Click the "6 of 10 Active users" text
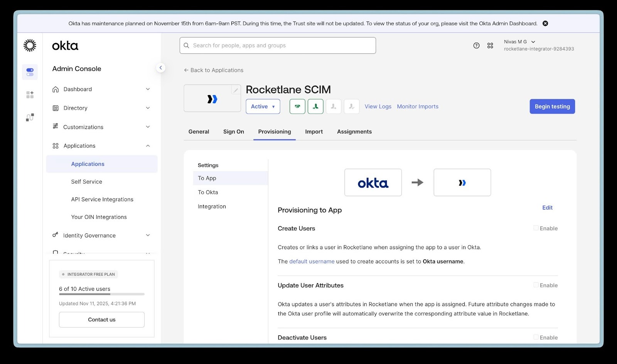The width and height of the screenshot is (617, 364). coord(84,289)
